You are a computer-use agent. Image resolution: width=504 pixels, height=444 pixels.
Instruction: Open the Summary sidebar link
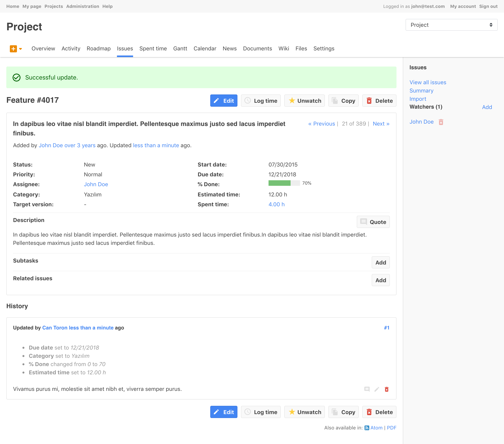click(x=421, y=91)
